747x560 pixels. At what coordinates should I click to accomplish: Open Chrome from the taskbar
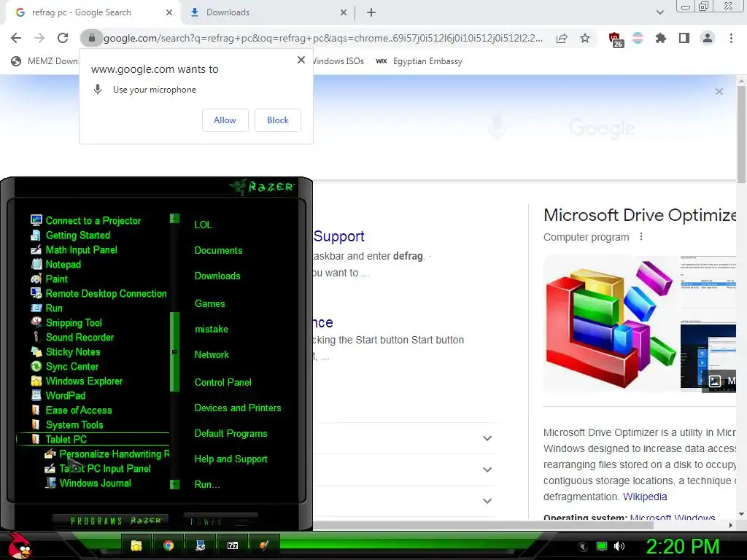tap(169, 545)
